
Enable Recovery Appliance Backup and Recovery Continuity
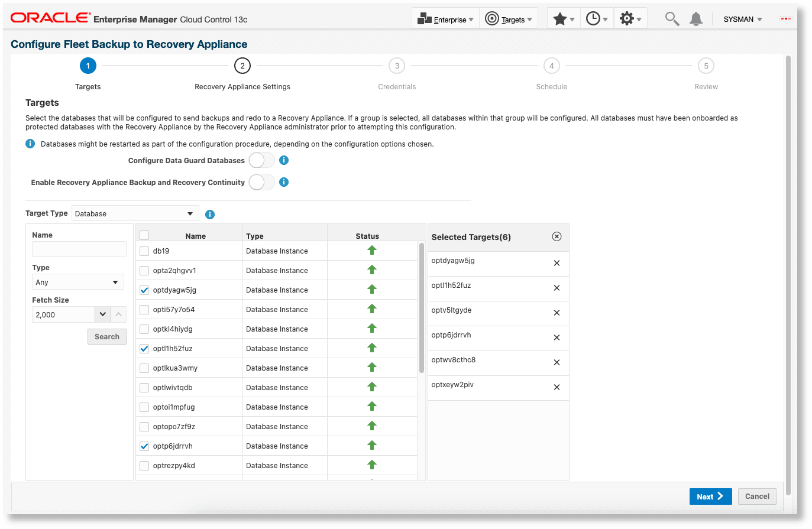pos(261,182)
